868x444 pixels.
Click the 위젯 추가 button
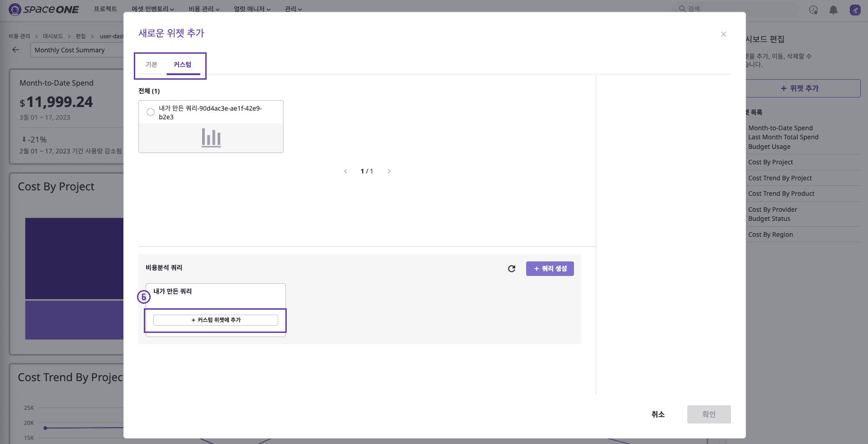802,88
